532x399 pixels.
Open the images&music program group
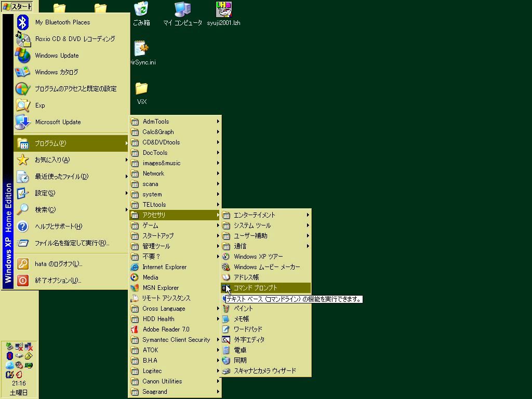point(175,163)
